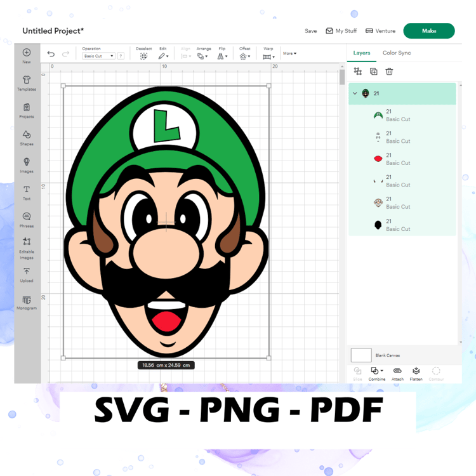The image size is (476, 476).
Task: Select the Venture machine option
Action: click(x=380, y=31)
